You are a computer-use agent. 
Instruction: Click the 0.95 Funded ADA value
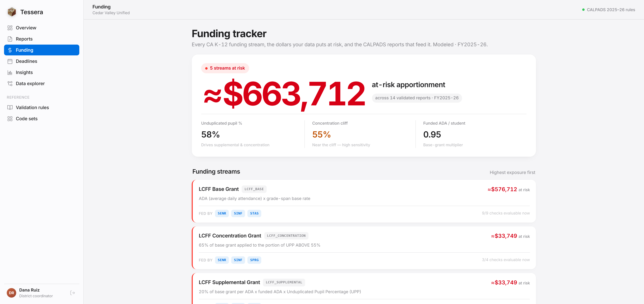pos(432,135)
